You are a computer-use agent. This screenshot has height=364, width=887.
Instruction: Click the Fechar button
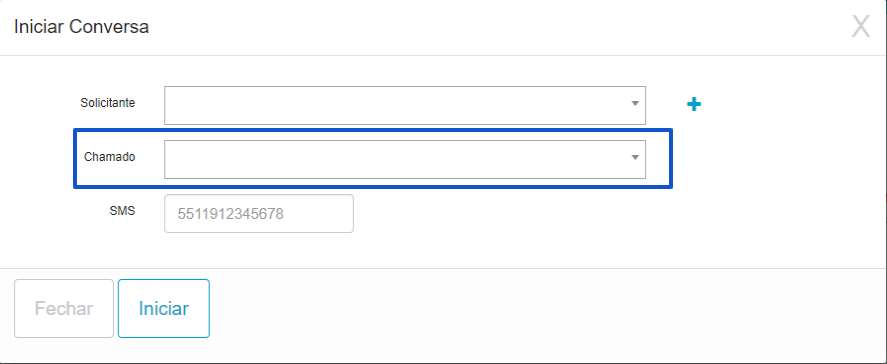coord(63,309)
